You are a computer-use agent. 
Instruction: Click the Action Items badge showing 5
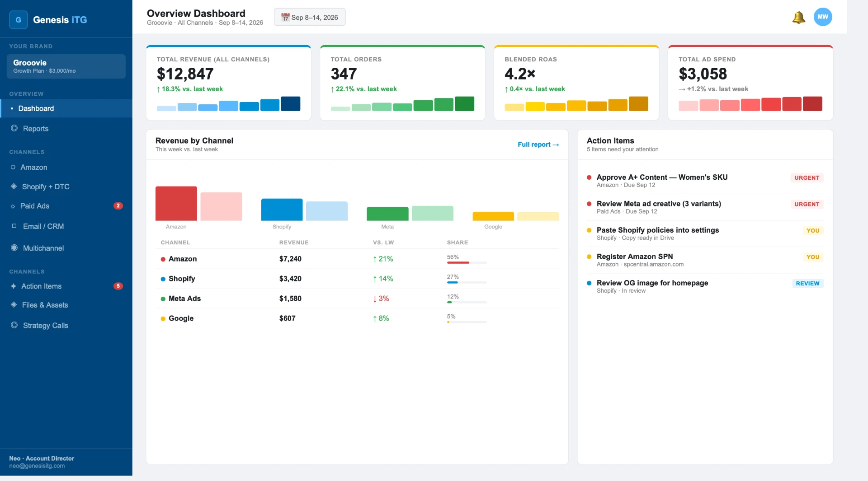tap(118, 286)
